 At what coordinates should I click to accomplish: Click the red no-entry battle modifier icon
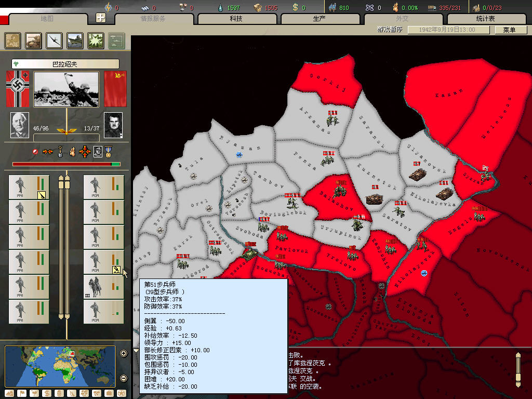coord(35,152)
